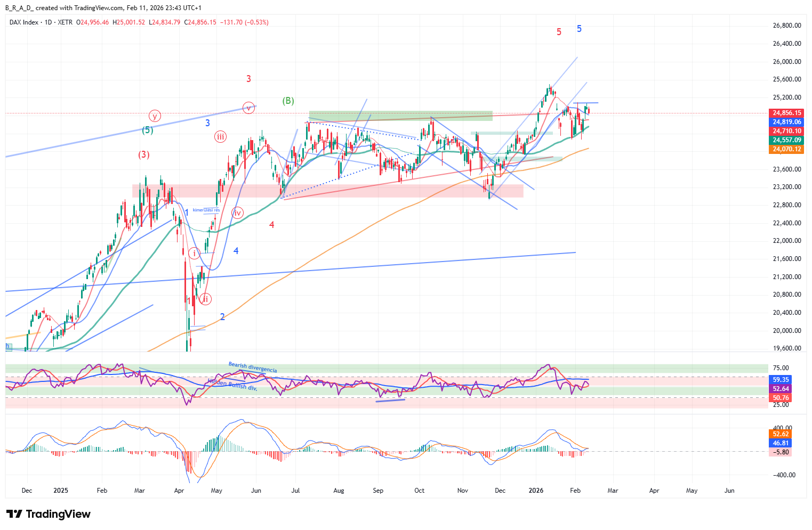Select the green (B) wave label
This screenshot has height=530, width=812.
point(288,101)
